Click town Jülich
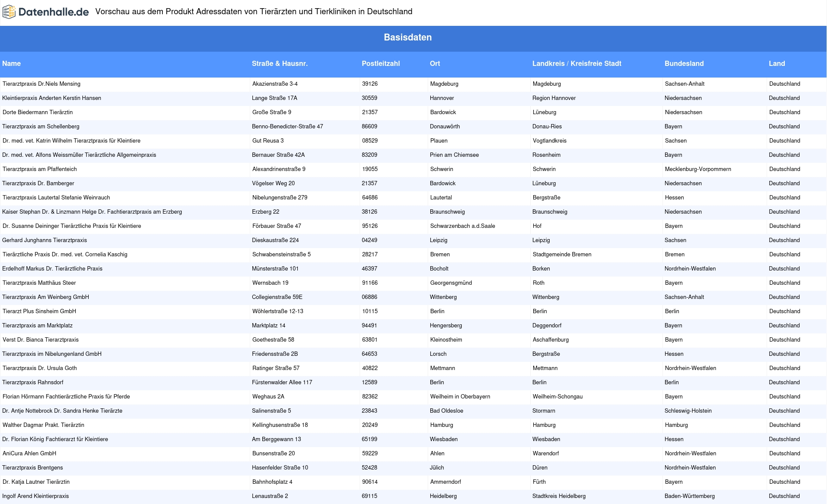827x504 pixels. [x=437, y=468]
